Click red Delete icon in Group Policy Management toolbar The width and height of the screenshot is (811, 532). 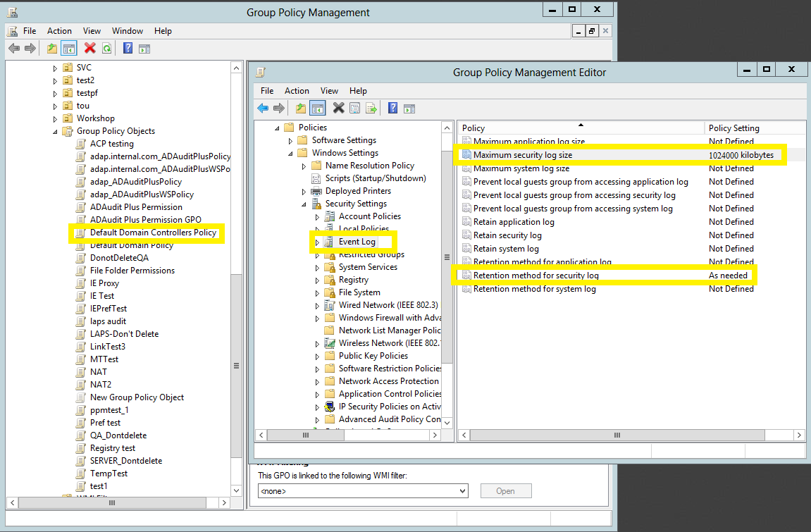pyautogui.click(x=89, y=48)
